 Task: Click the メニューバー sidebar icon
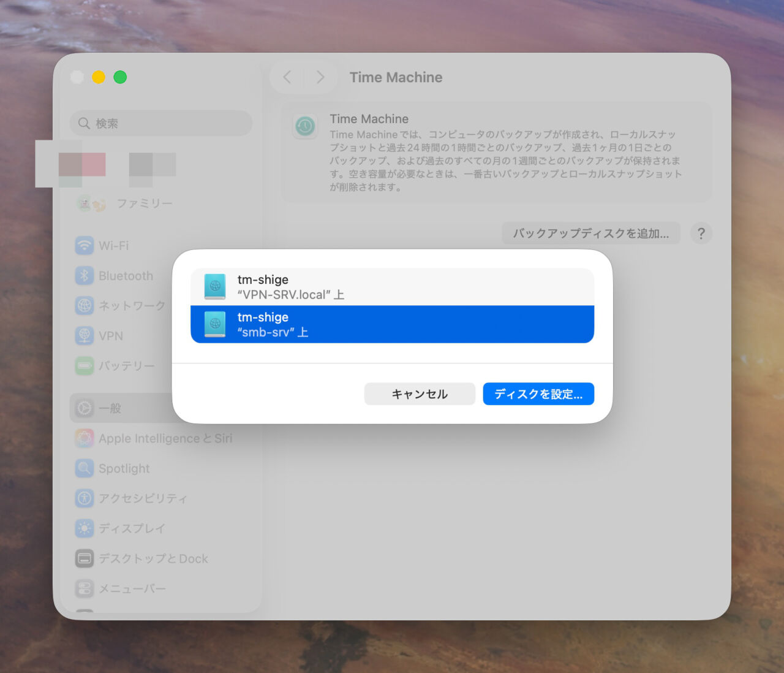85,588
